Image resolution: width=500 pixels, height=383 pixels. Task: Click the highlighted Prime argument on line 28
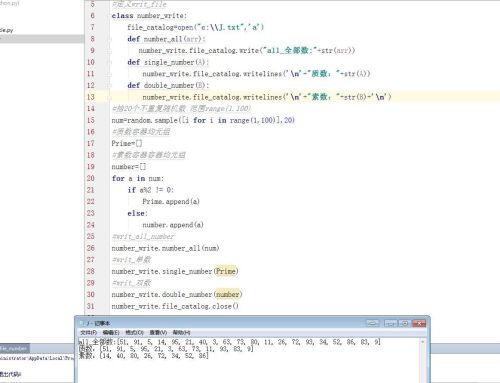coord(226,271)
